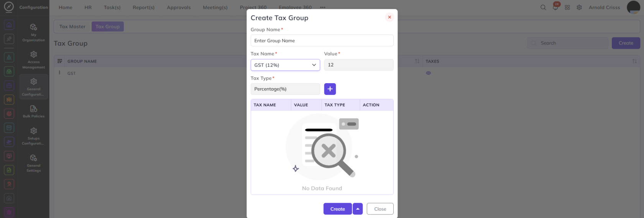This screenshot has width=644, height=218.
Task: Open the Home menu
Action: (66, 7)
